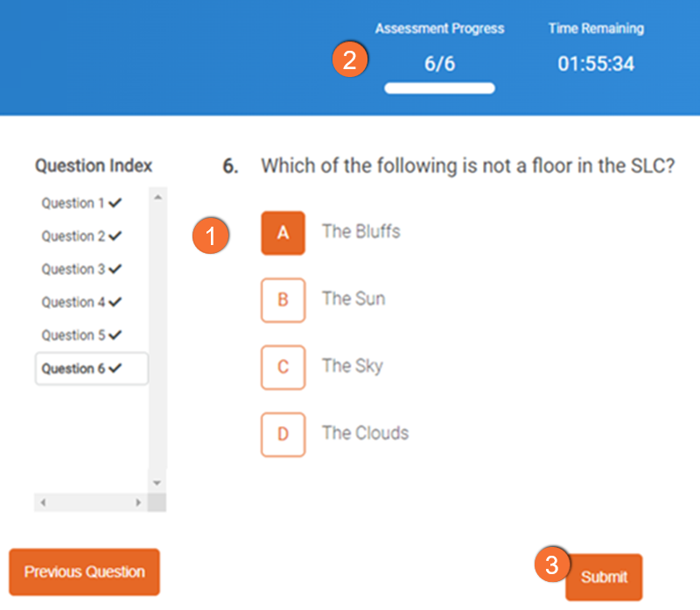Select answer option A, The Bluffs

(x=283, y=233)
